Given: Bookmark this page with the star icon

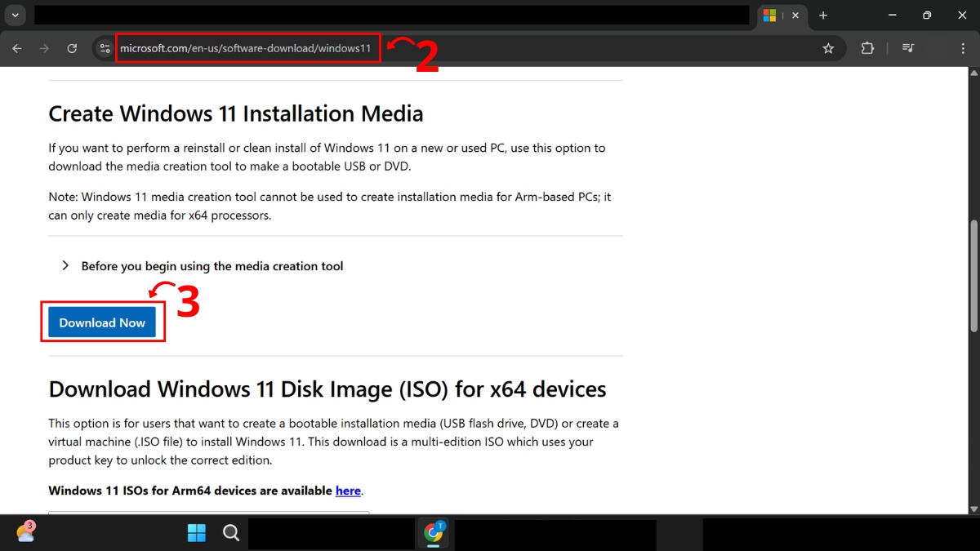Looking at the screenshot, I should (828, 48).
